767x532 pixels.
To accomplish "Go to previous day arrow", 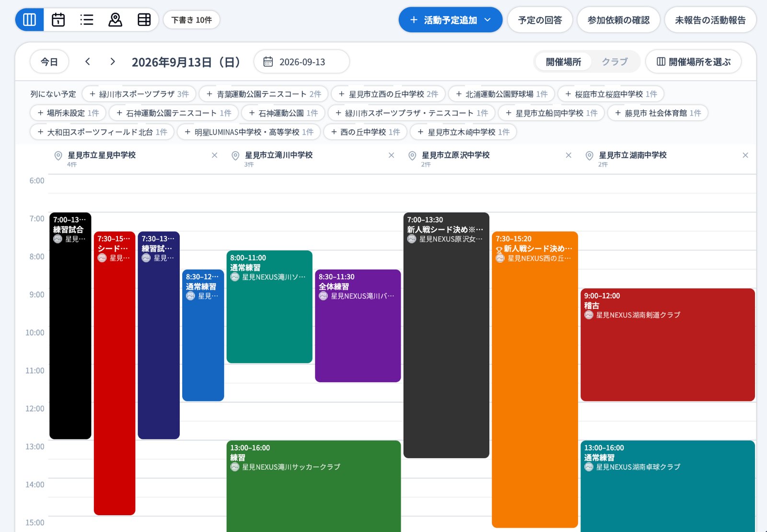I will (x=87, y=61).
